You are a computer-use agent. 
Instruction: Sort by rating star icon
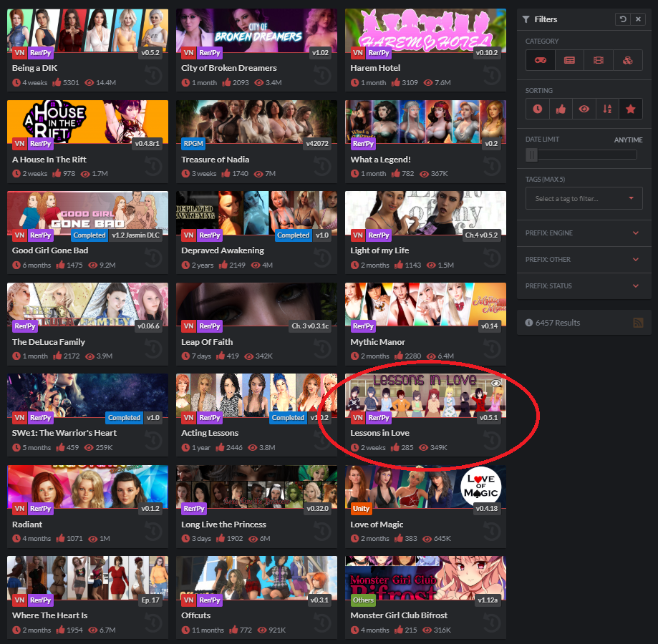(x=631, y=109)
